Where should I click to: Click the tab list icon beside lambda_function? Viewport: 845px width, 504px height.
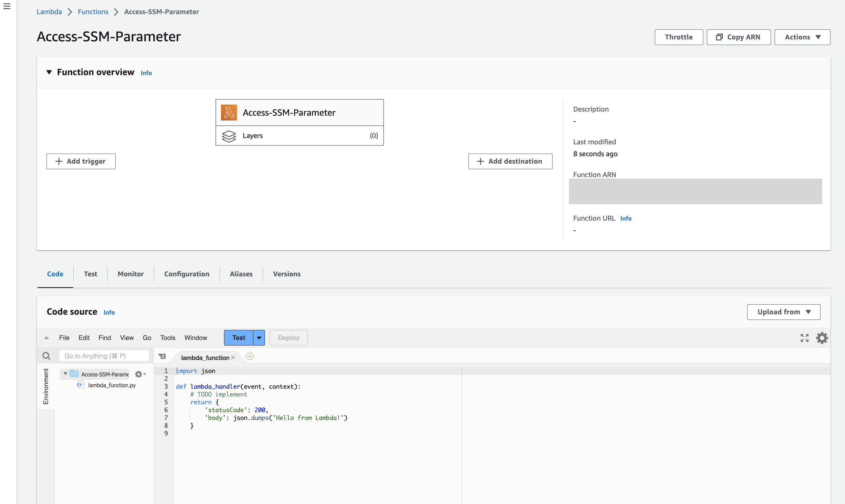point(162,356)
